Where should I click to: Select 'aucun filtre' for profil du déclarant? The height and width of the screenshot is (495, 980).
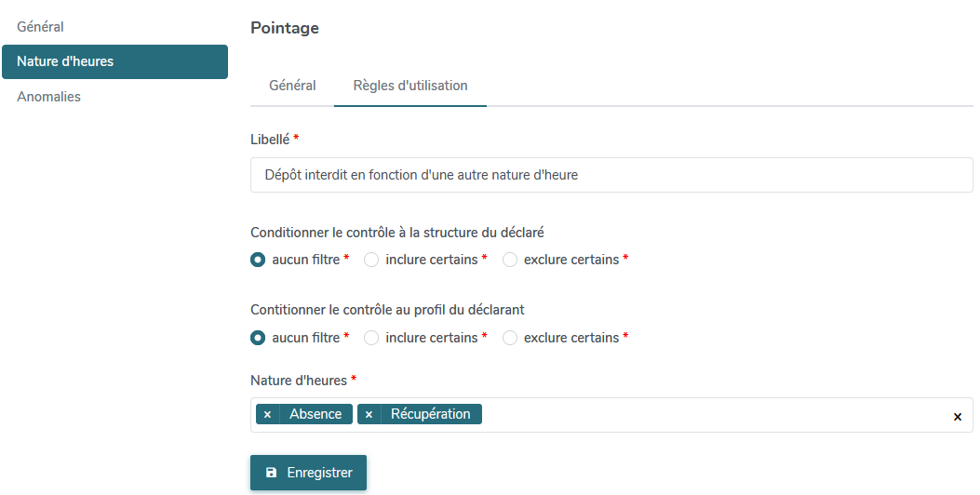coord(258,338)
